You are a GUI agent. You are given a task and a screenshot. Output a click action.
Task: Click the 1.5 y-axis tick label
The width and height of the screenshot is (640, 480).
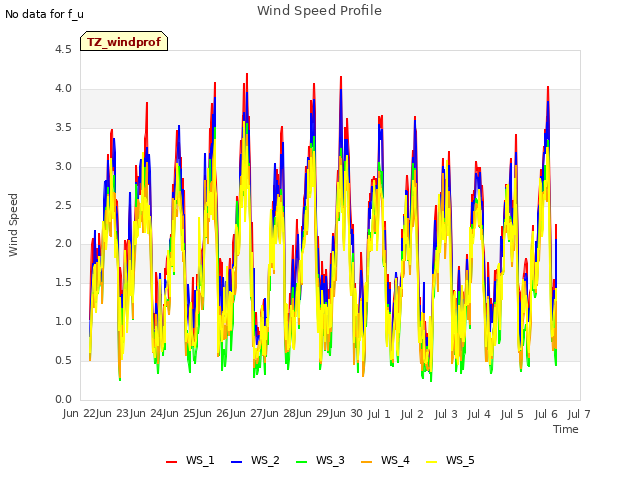63,282
